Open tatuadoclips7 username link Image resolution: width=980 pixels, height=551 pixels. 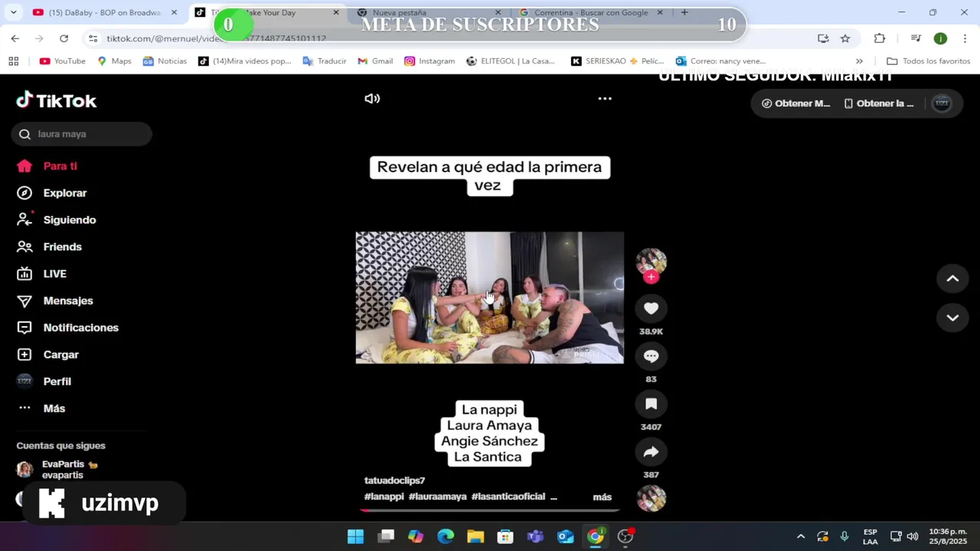click(x=394, y=481)
